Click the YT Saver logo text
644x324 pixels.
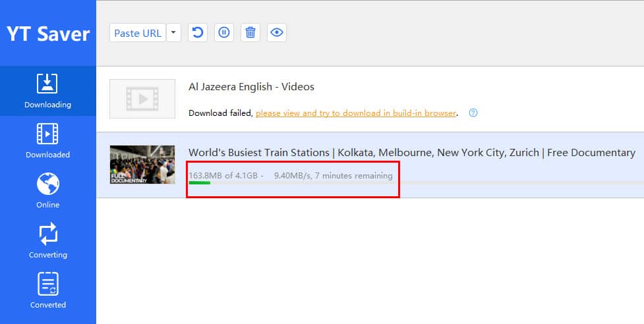pos(48,34)
